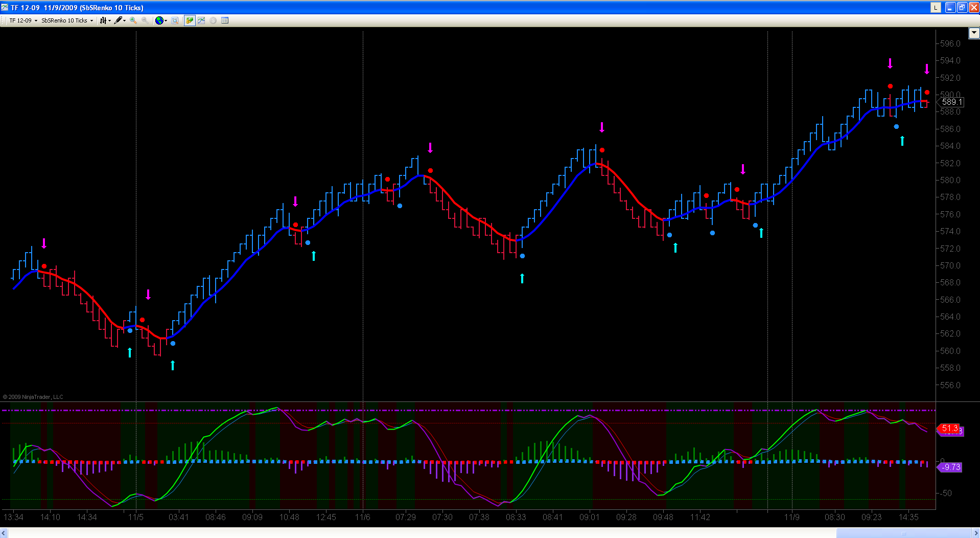
Task: Click the 11/6 date axis label
Action: click(x=363, y=517)
